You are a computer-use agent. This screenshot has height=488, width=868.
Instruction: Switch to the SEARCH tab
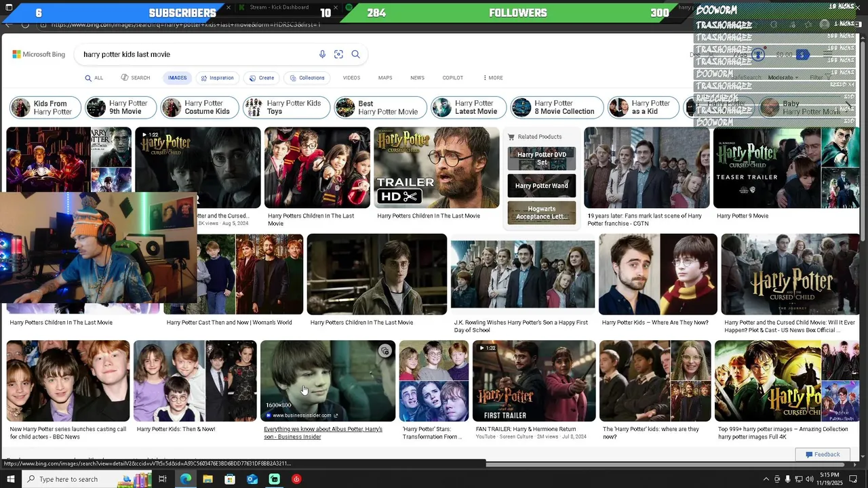point(136,78)
